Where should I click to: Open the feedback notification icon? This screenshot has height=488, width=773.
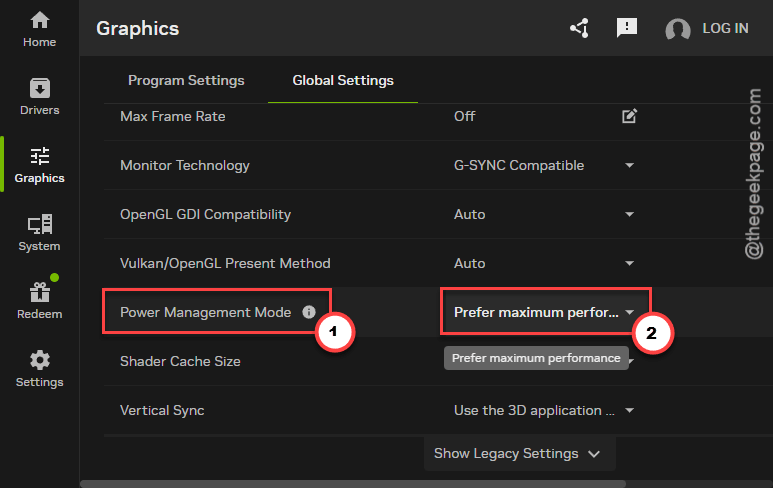[627, 28]
